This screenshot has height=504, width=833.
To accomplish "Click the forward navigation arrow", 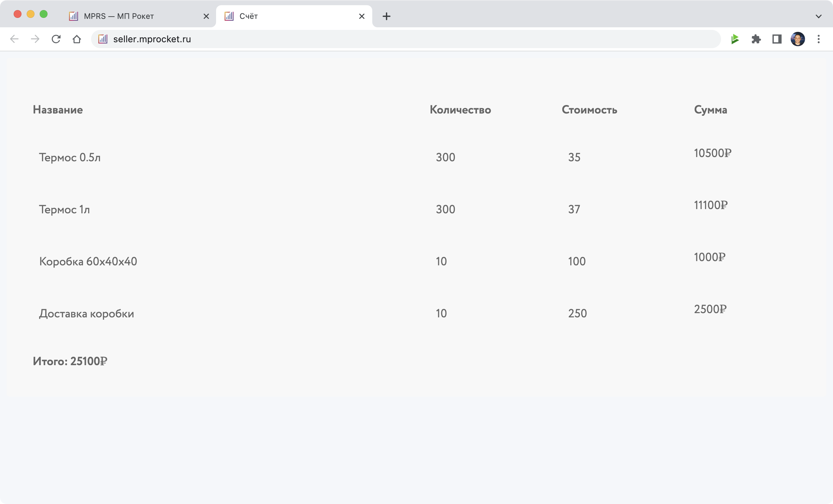I will (35, 39).
